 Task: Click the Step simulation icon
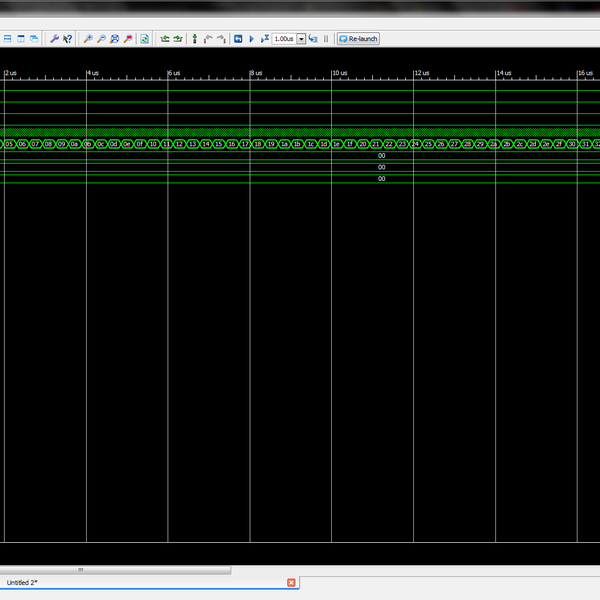click(x=313, y=38)
